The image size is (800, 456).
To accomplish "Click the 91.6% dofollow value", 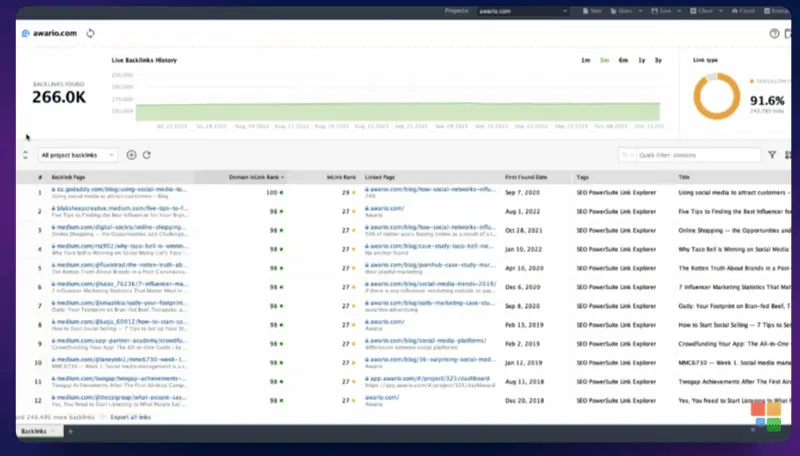I will [x=767, y=100].
